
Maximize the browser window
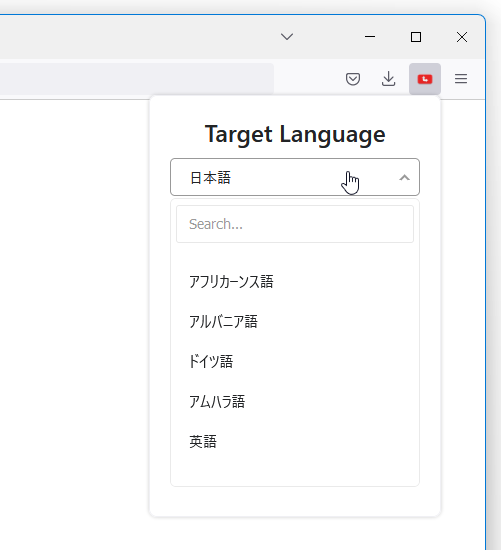(x=416, y=37)
